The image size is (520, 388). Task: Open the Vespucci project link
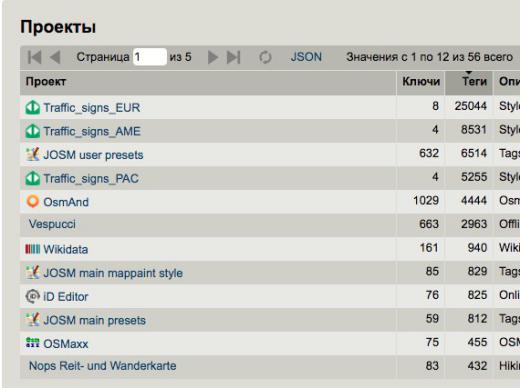[x=52, y=224]
